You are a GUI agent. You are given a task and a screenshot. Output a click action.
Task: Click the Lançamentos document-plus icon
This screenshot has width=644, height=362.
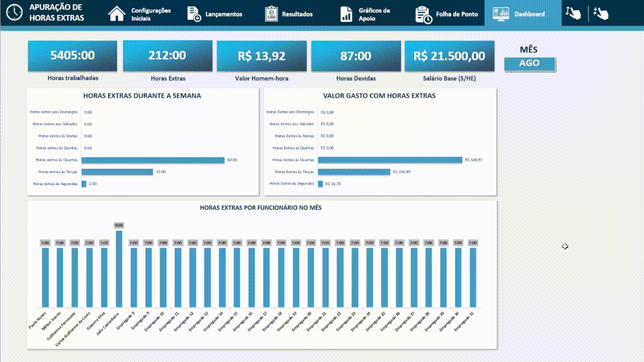194,14
